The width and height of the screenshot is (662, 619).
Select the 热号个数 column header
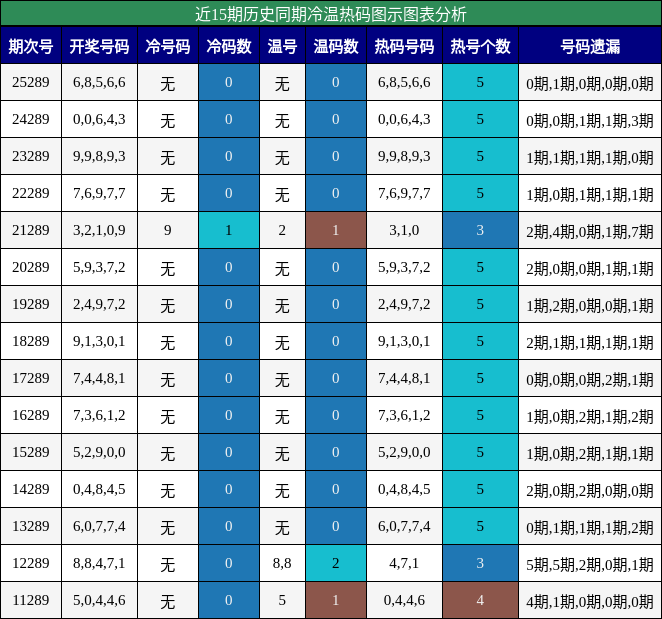click(x=480, y=46)
